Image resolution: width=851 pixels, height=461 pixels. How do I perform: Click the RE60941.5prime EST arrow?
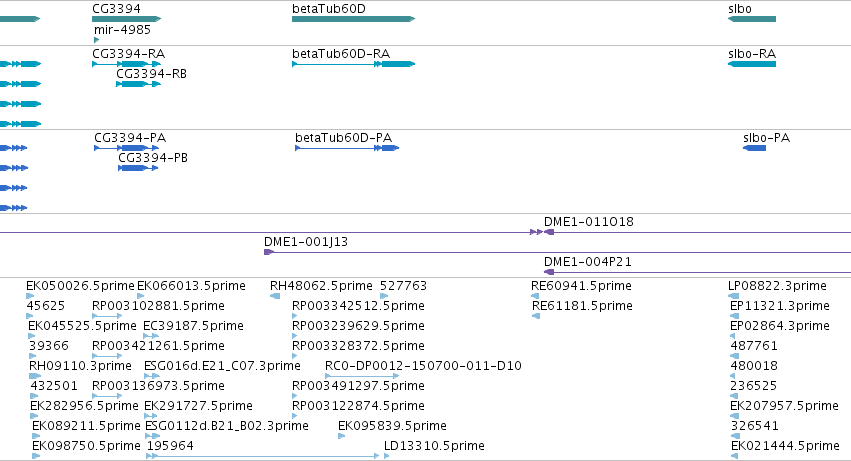click(535, 296)
